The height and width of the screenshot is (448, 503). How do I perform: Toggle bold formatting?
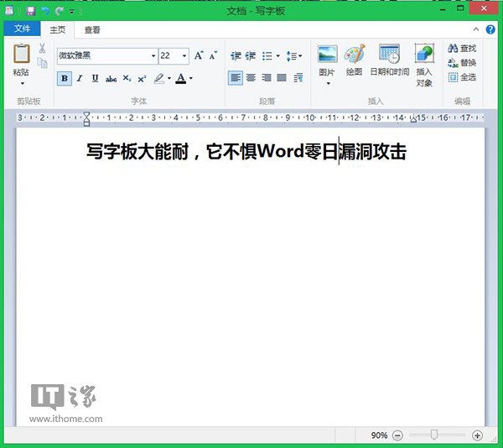65,78
